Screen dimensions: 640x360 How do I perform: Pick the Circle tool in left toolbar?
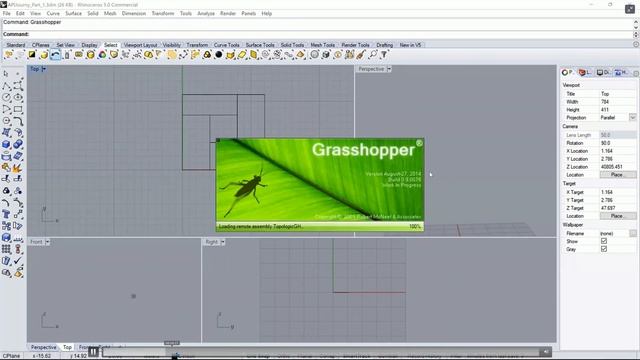[x=6, y=98]
